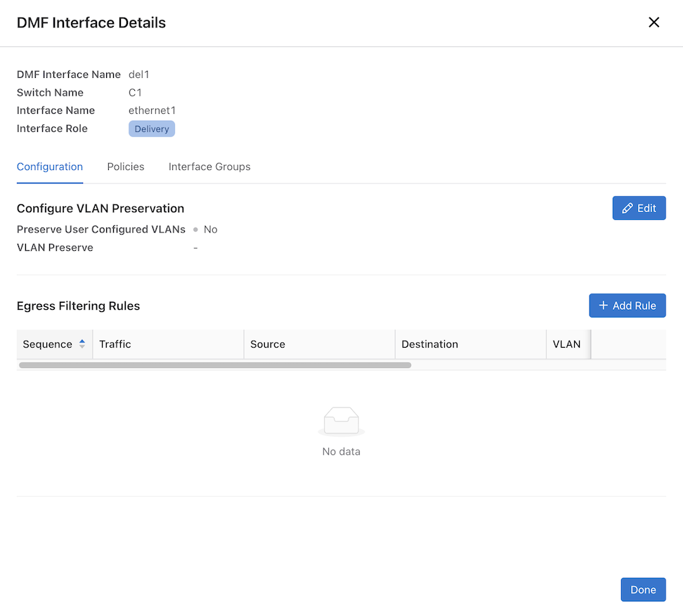This screenshot has height=616, width=683.
Task: Click the Traffic column header
Action: pos(115,344)
